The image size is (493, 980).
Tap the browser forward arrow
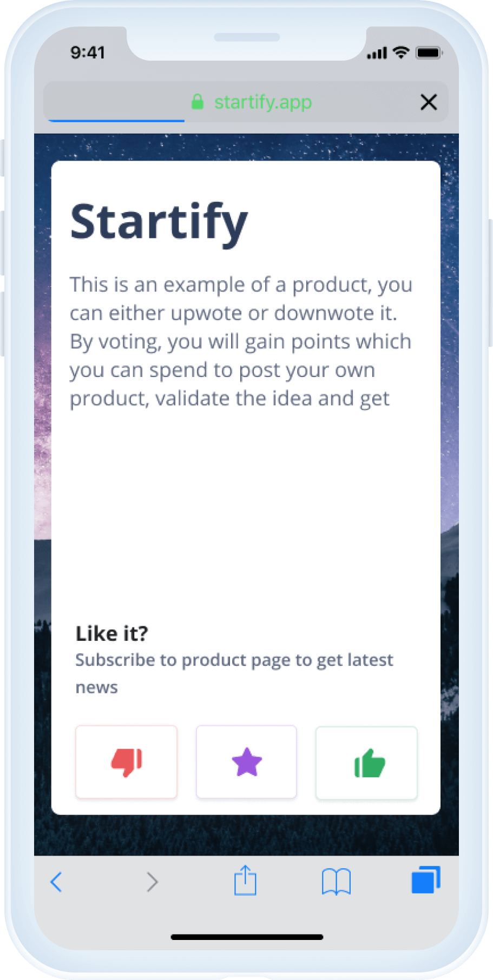tap(152, 882)
